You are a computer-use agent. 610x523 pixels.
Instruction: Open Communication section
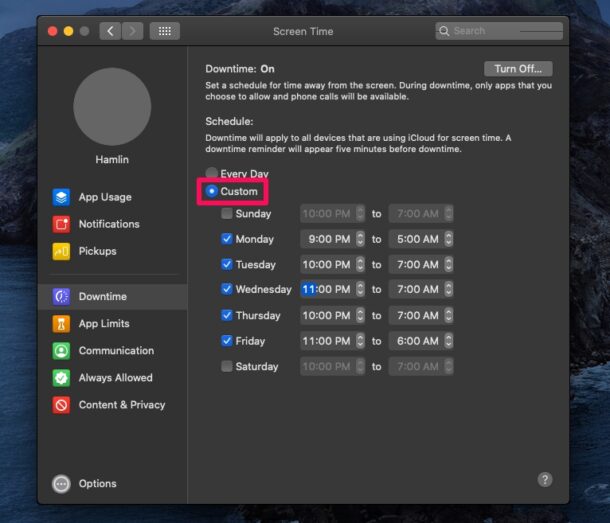[x=113, y=351]
